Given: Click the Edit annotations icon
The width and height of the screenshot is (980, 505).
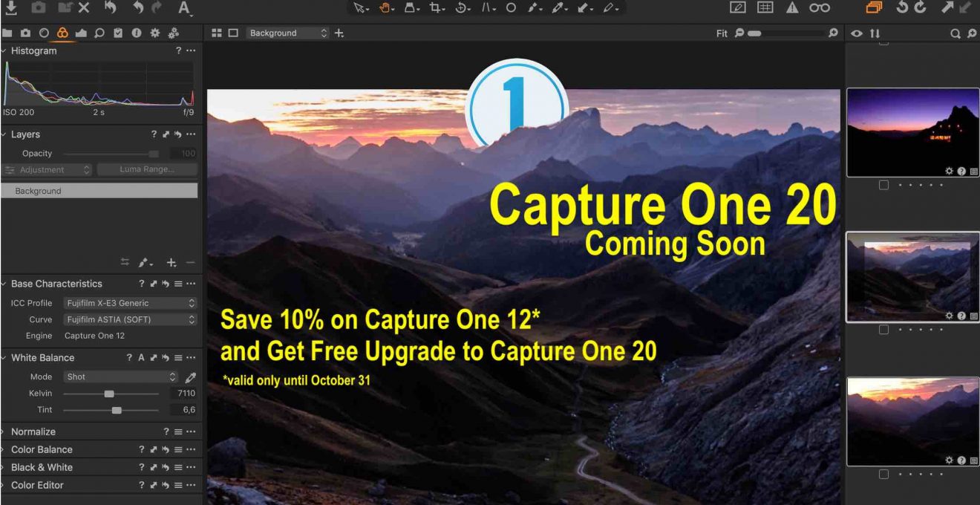Looking at the screenshot, I should [x=737, y=7].
